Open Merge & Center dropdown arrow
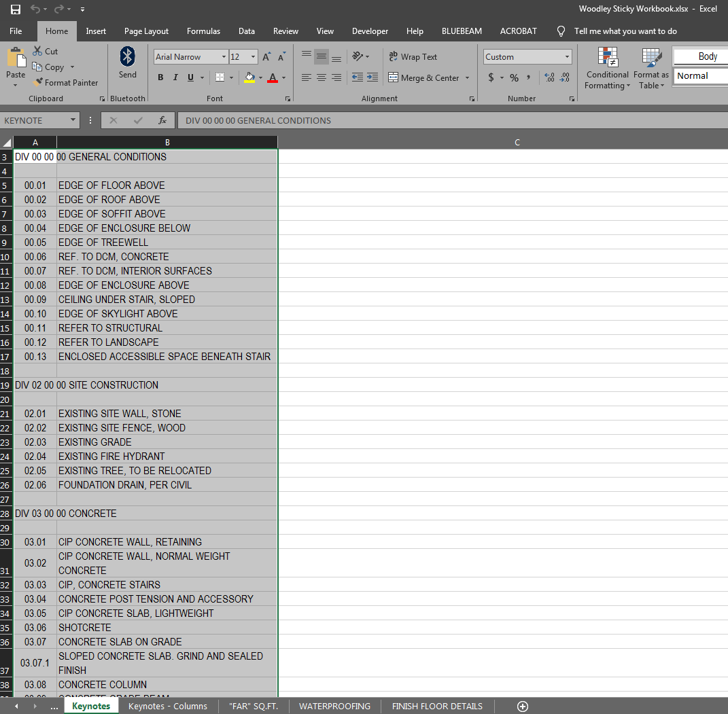Viewport: 728px width, 714px height. pyautogui.click(x=468, y=78)
